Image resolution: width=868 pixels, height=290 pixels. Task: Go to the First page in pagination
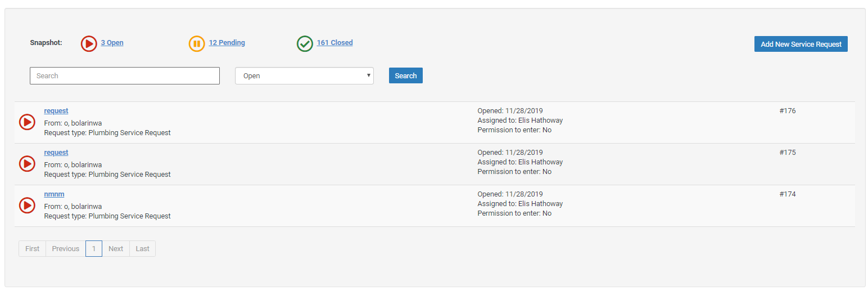point(32,249)
